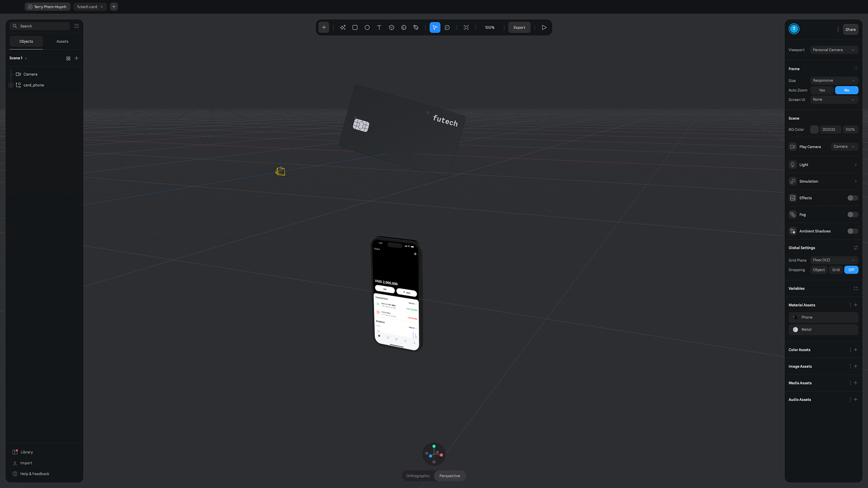
Task: Open the Grid Plane Floor (XZ) dropdown
Action: coord(833,260)
